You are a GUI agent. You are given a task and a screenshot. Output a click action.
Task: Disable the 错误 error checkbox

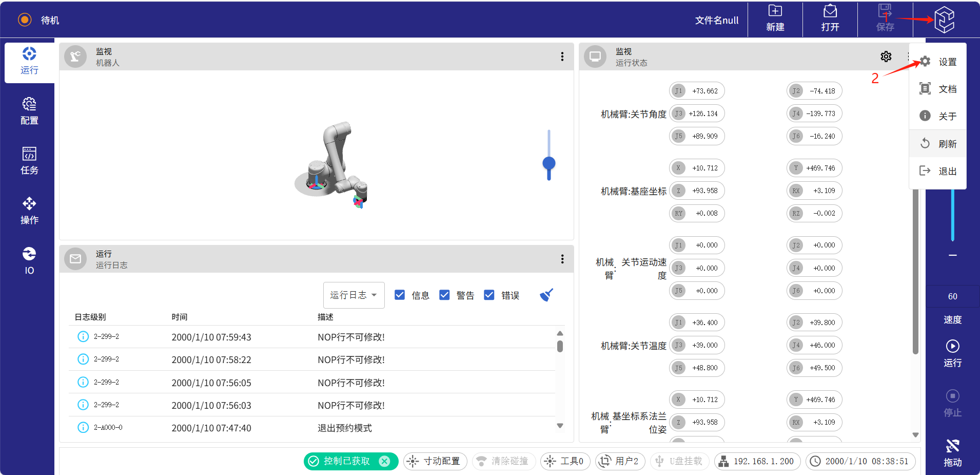[489, 295]
